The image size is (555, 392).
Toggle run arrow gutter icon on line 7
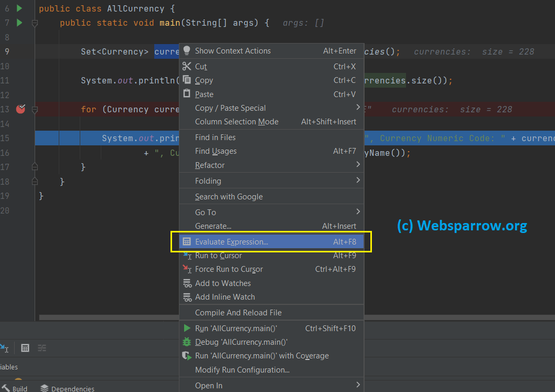click(20, 23)
